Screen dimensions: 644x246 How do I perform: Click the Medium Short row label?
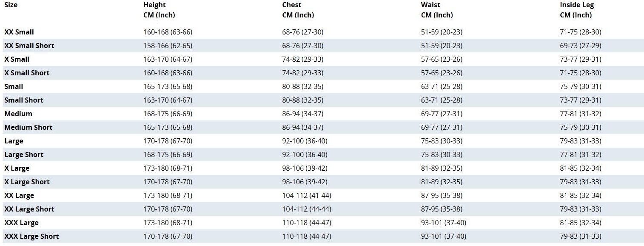[28, 127]
